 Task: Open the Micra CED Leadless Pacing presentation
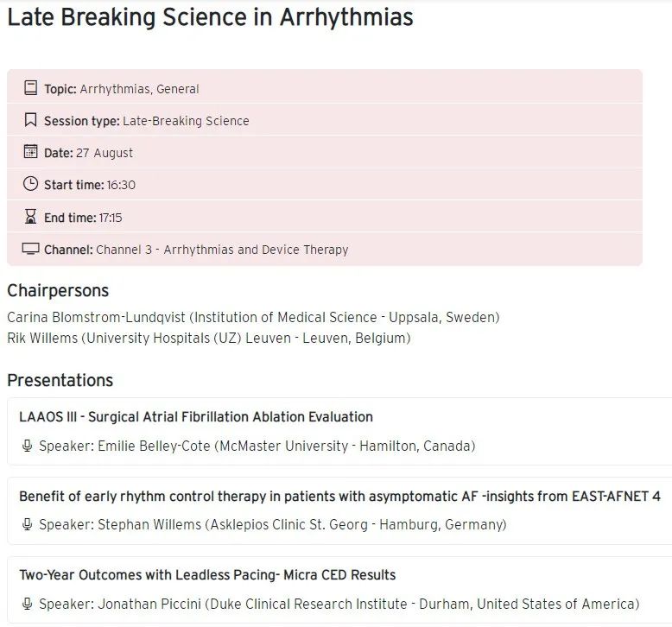pos(207,575)
